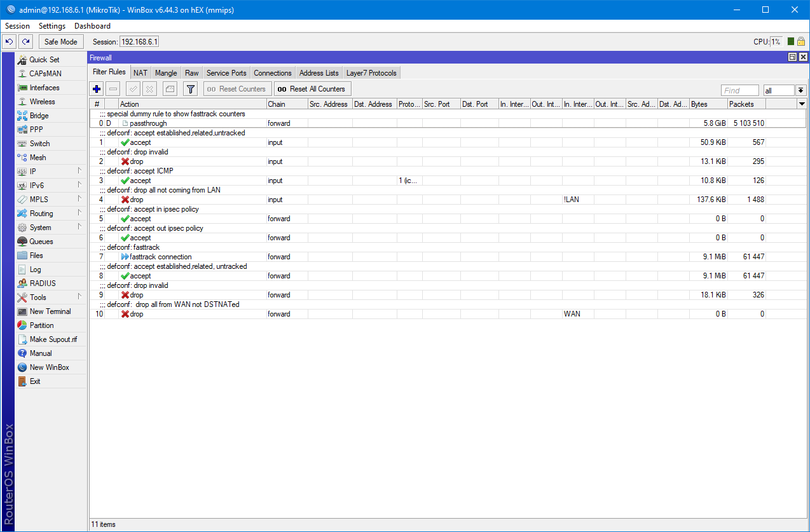Click the Redo arrow icon
The height and width of the screenshot is (532, 810).
point(25,41)
